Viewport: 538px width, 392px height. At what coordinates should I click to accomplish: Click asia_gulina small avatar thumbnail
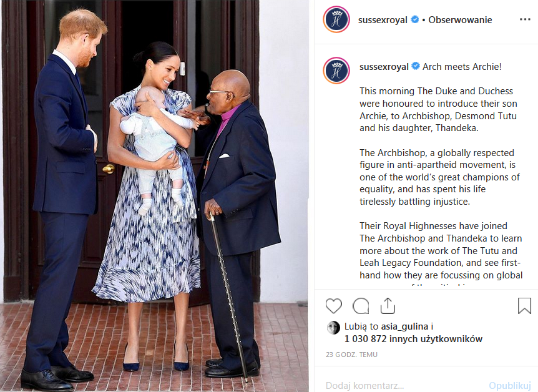333,328
